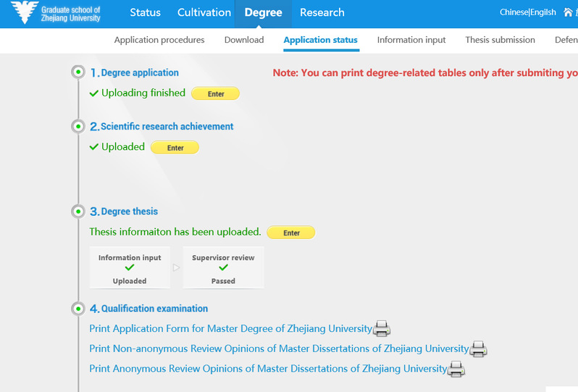Image resolution: width=578 pixels, height=392 pixels.
Task: Open the Status menu
Action: pyautogui.click(x=146, y=12)
